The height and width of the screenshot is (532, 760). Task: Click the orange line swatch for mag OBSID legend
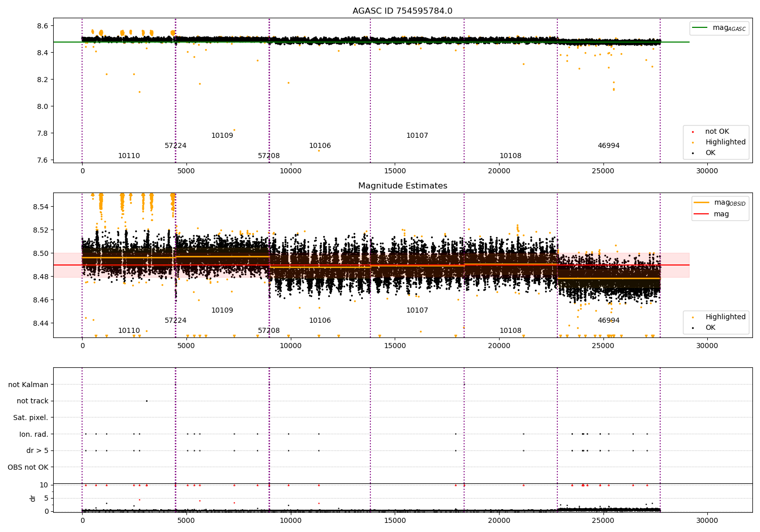[701, 203]
